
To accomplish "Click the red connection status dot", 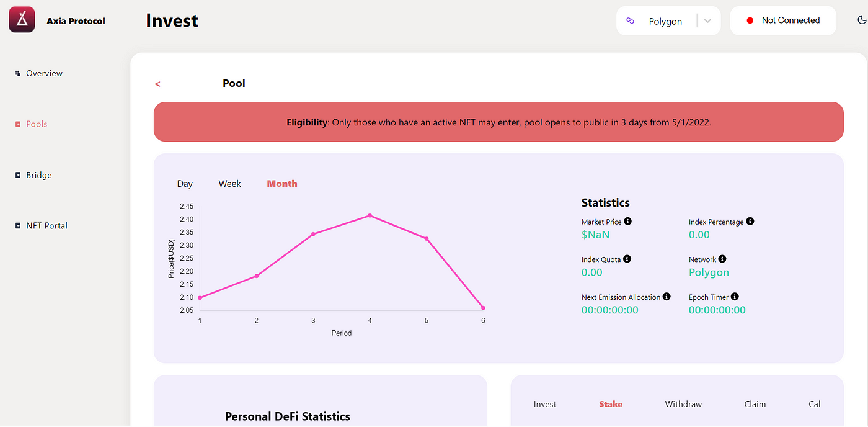I will tap(750, 20).
